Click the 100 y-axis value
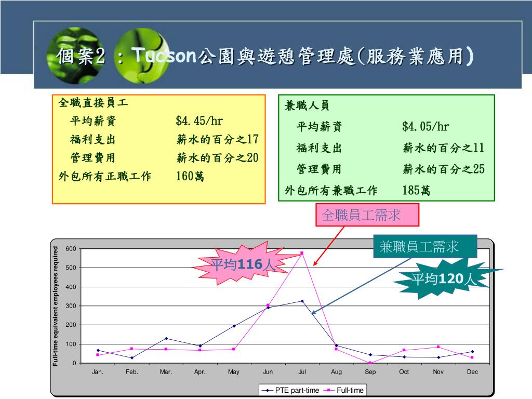The height and width of the screenshot is (399, 532). click(x=71, y=344)
